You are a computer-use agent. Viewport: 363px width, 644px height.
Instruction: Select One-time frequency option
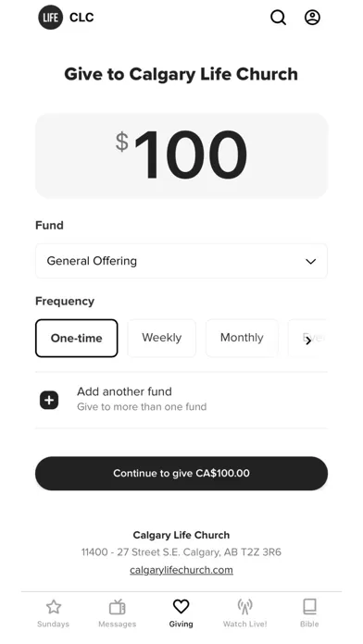pyautogui.click(x=77, y=338)
